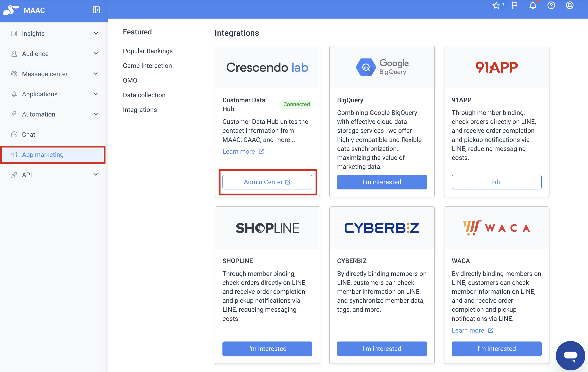The width and height of the screenshot is (588, 372).
Task: Open notifications via the bell icon
Action: click(533, 5)
